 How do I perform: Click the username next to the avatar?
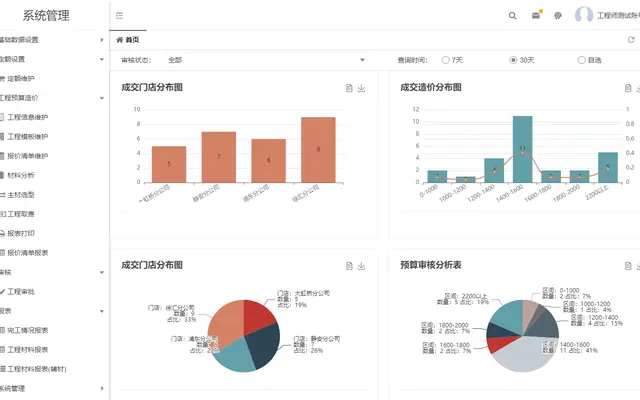tap(618, 16)
